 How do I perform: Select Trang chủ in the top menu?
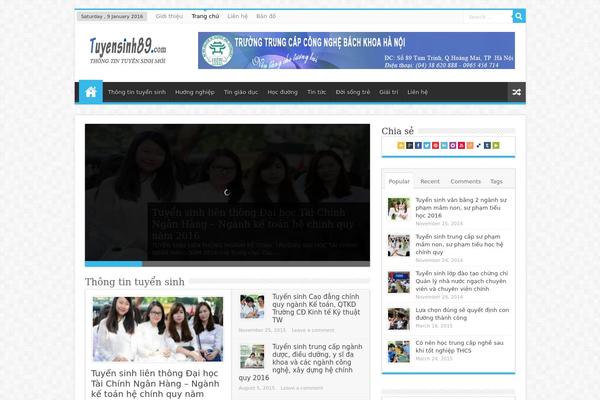click(205, 16)
